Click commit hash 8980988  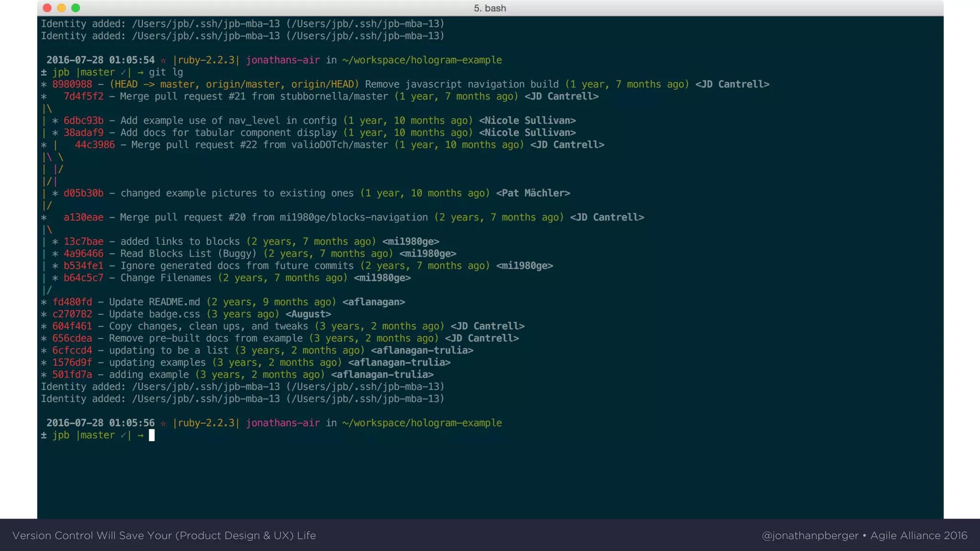(x=72, y=84)
